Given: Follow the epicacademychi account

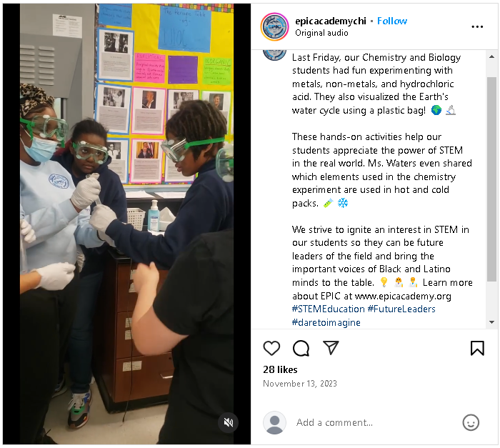Looking at the screenshot, I should [x=392, y=21].
